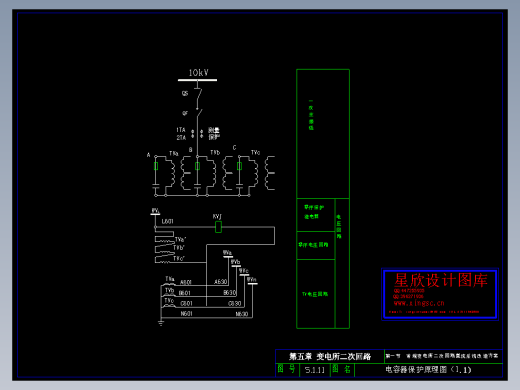
Task: Select the A601 wire number
Action: coord(186,282)
